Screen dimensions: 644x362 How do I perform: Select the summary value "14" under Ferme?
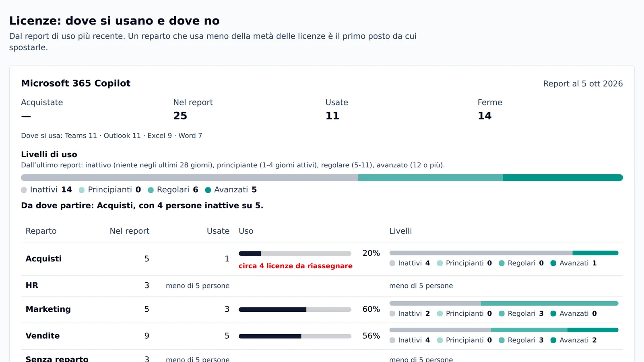485,116
